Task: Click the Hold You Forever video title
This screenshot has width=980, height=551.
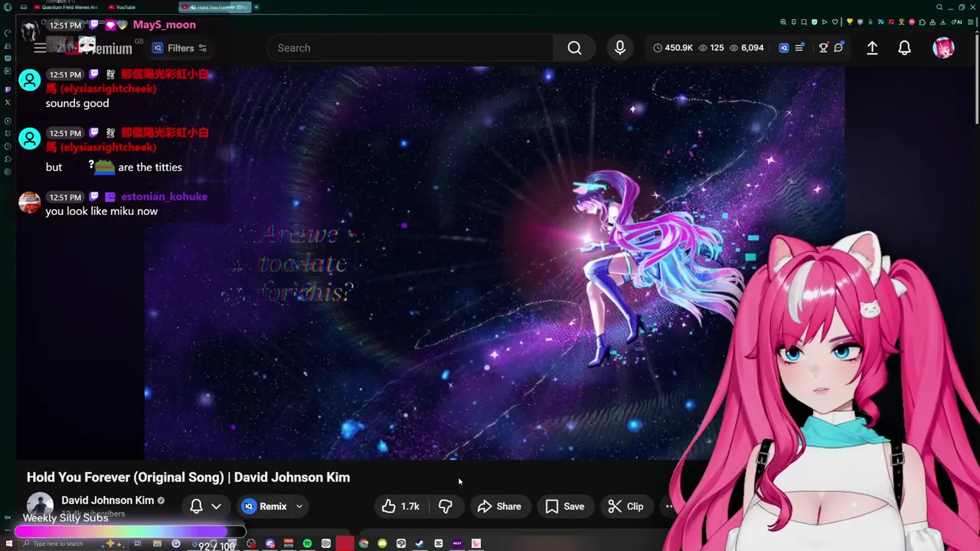Action: [188, 477]
